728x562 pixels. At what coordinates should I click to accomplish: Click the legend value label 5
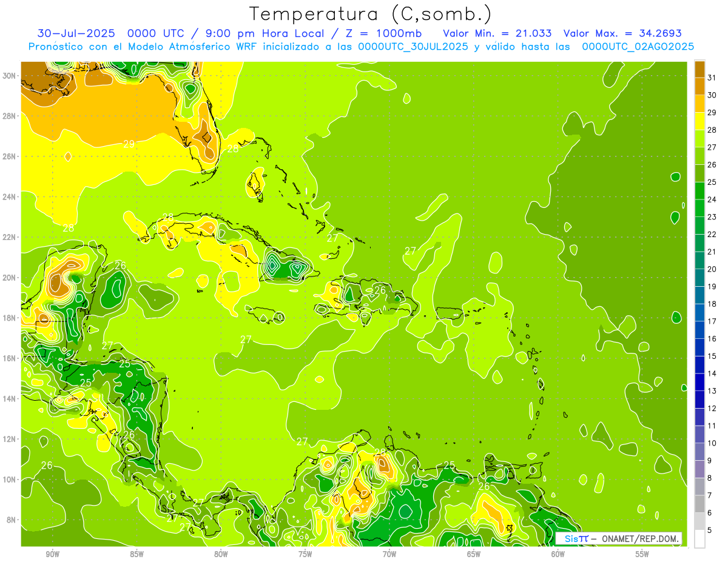click(710, 530)
